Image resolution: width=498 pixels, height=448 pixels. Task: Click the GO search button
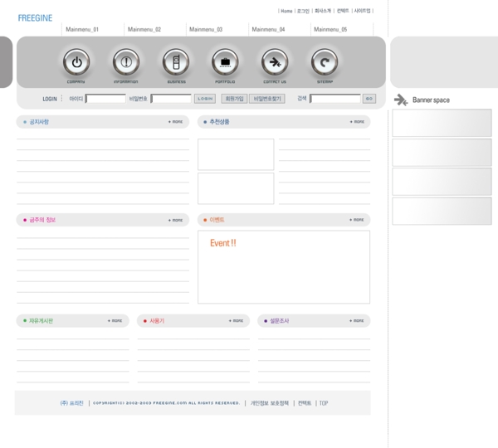point(369,99)
